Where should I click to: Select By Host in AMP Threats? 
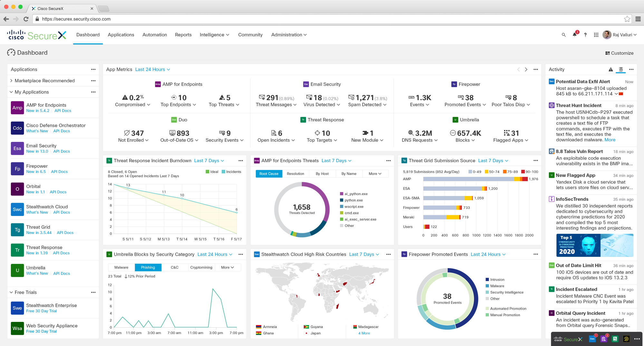tap(322, 174)
